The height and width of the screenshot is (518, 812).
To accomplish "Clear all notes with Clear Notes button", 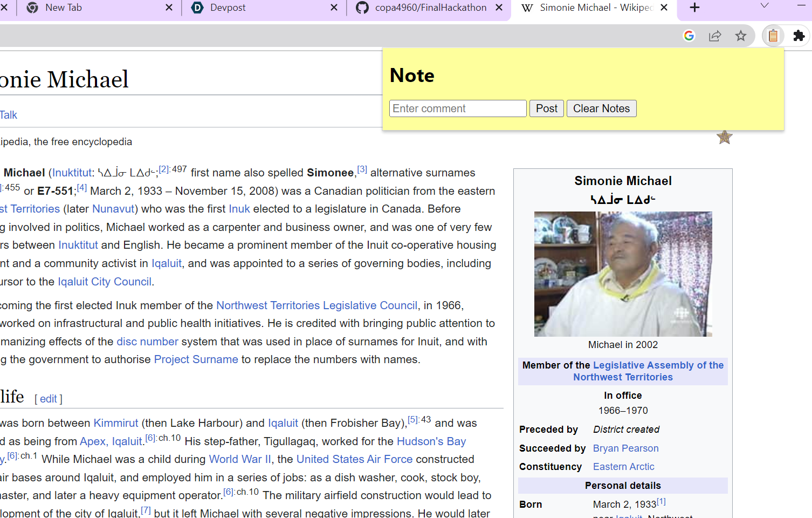I will [x=601, y=108].
